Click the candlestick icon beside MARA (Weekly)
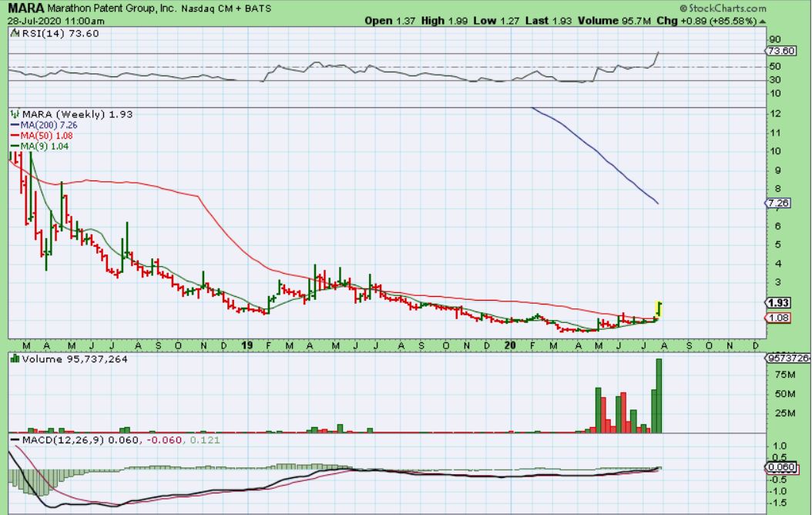 coord(15,114)
